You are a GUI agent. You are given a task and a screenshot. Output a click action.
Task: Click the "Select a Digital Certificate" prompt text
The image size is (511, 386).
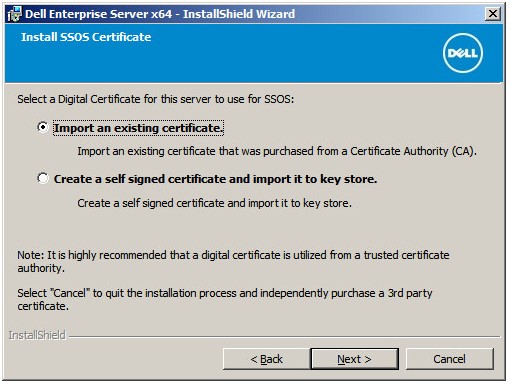coord(156,99)
